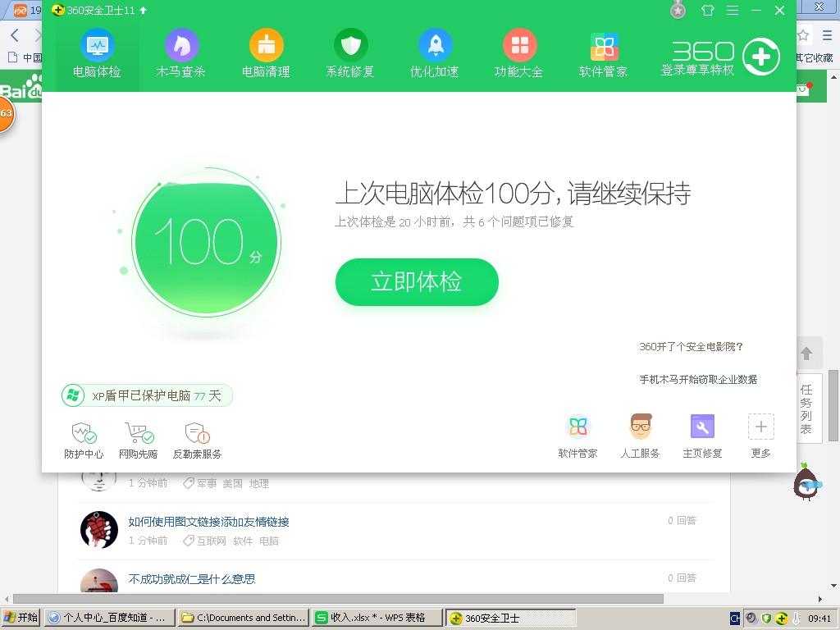Click browser back arrow
The height and width of the screenshot is (630, 840).
(x=15, y=35)
